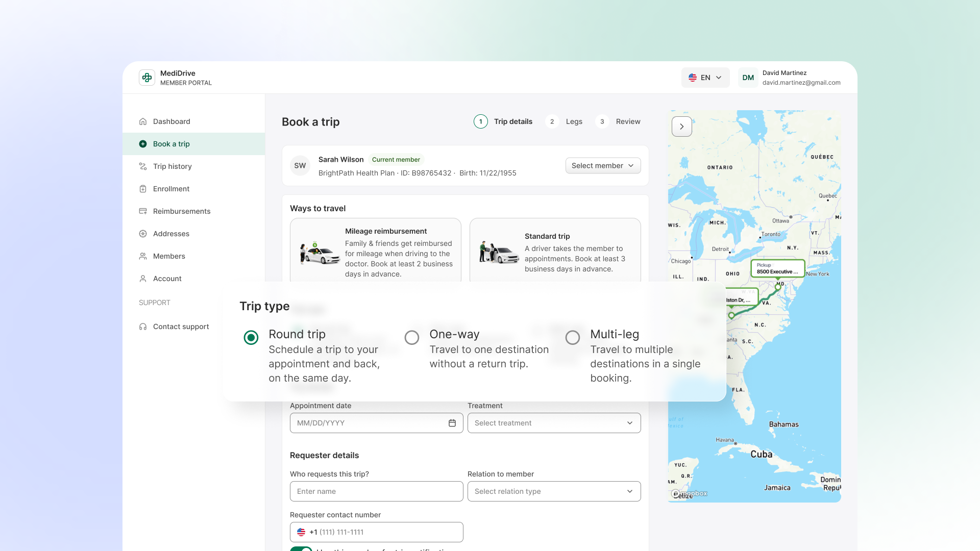This screenshot has width=980, height=551.
Task: Open the Select relation type dropdown
Action: 554,491
